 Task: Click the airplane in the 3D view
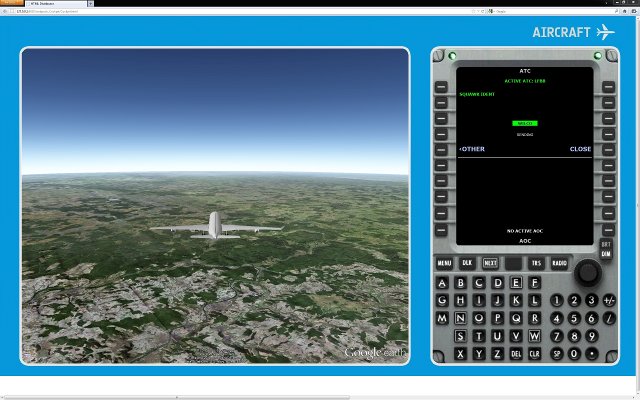click(216, 225)
